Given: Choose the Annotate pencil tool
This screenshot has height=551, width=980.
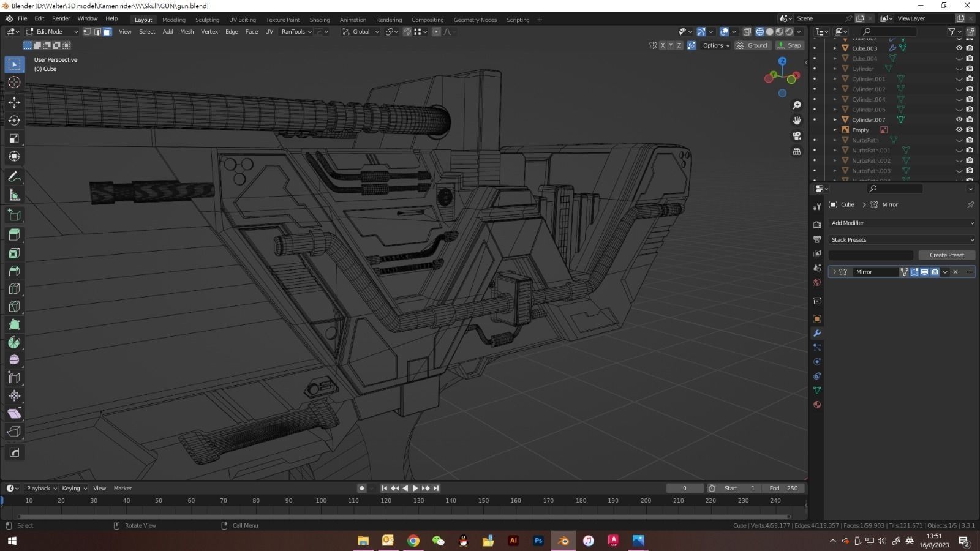Looking at the screenshot, I should click(14, 177).
